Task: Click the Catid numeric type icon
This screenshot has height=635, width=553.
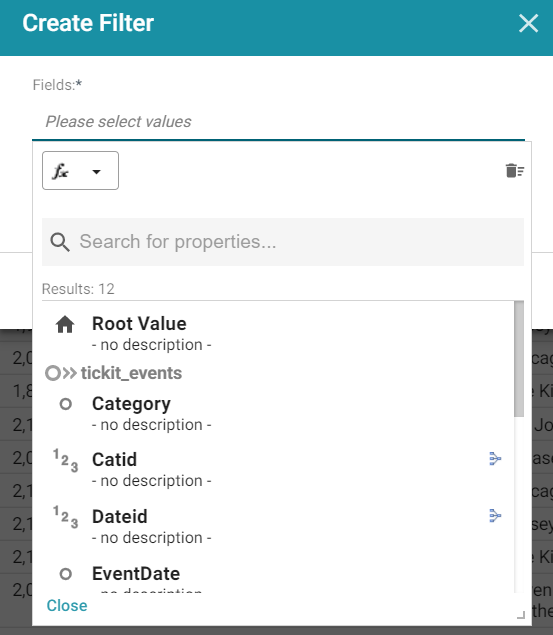Action: tap(66, 460)
